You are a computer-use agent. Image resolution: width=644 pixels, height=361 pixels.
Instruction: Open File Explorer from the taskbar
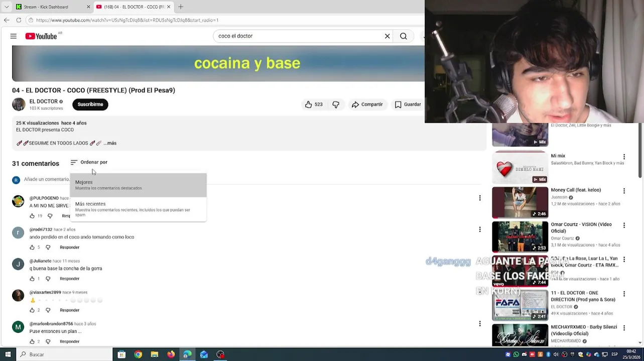pyautogui.click(x=155, y=354)
